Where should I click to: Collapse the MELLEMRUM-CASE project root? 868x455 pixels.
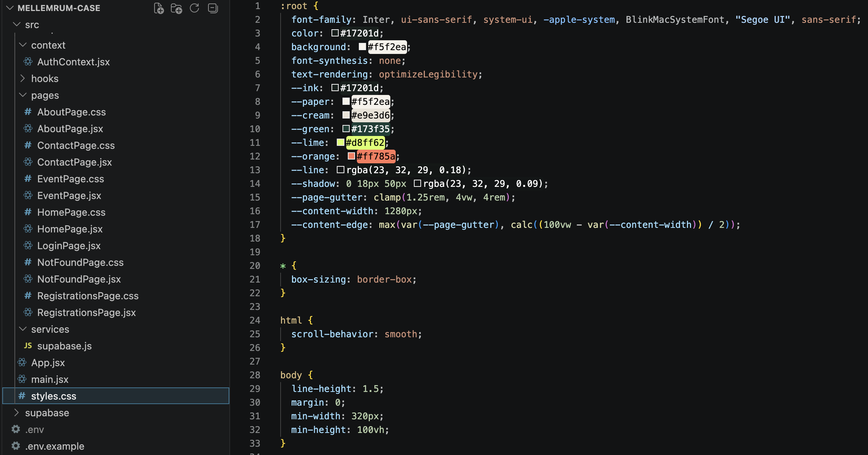coord(10,8)
